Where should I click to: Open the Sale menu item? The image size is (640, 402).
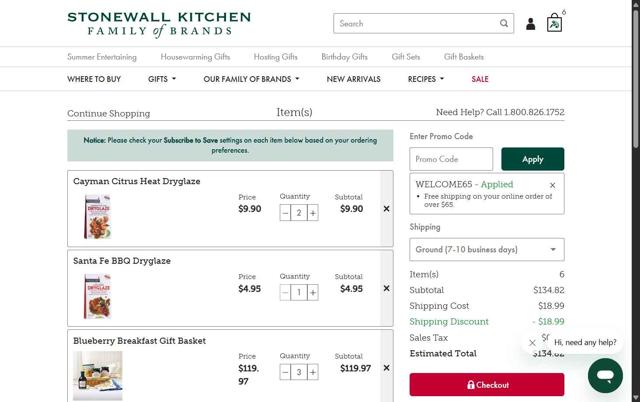[x=480, y=79]
